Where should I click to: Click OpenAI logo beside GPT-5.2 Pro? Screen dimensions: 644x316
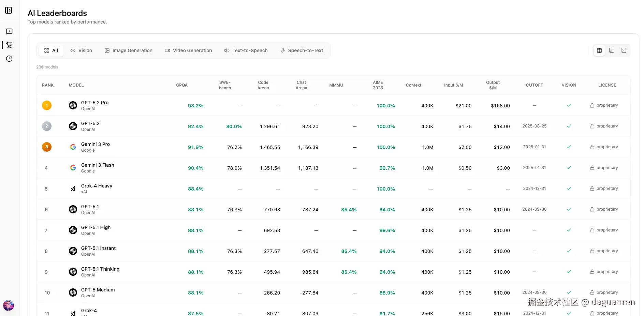(73, 105)
